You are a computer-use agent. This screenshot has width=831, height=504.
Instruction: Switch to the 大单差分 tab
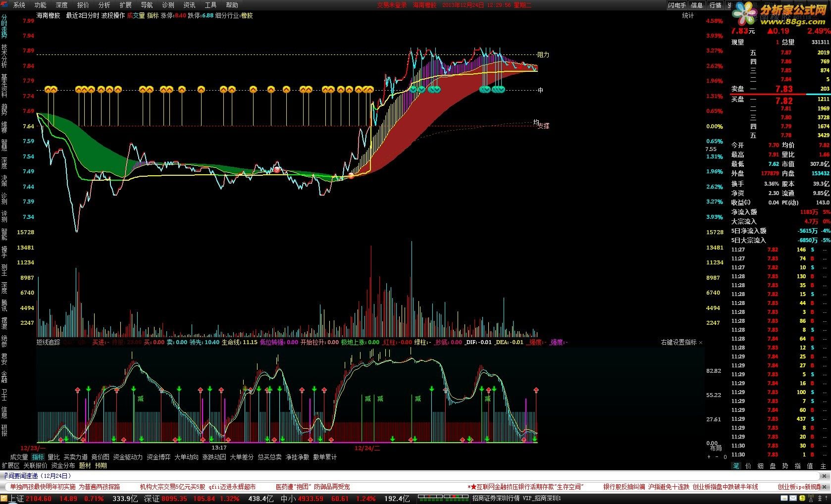[x=242, y=457]
